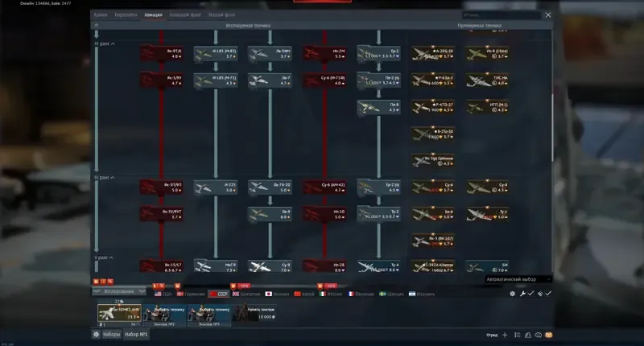This screenshot has height=346, width=644.
Task: Click the Исследования button
Action: 118,291
